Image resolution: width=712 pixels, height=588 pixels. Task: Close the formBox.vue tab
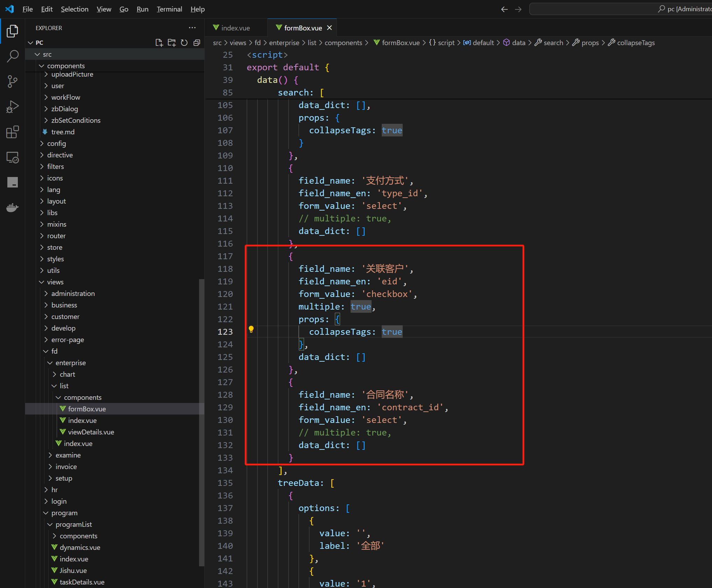329,28
